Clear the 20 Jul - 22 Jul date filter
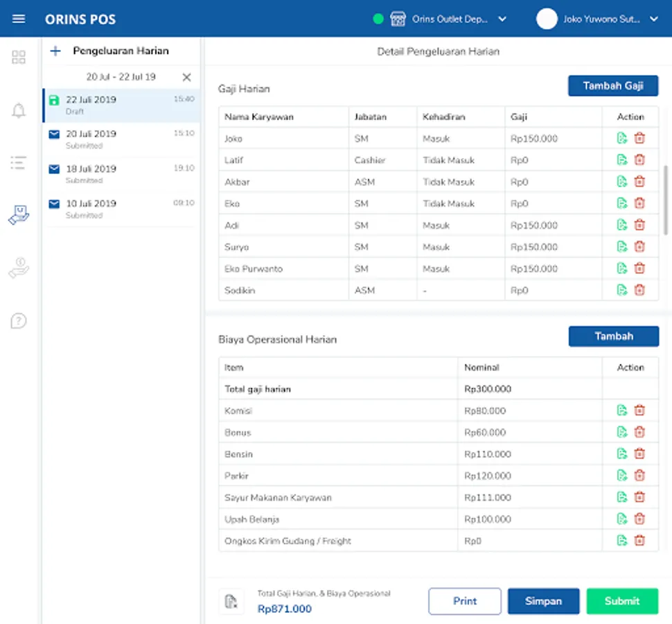Screen dimensions: 672x624 click(x=186, y=77)
